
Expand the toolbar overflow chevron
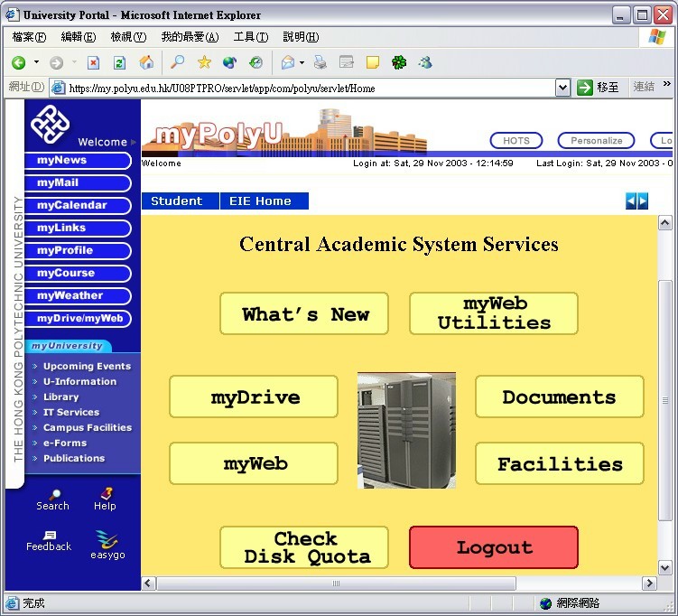pyautogui.click(x=667, y=83)
